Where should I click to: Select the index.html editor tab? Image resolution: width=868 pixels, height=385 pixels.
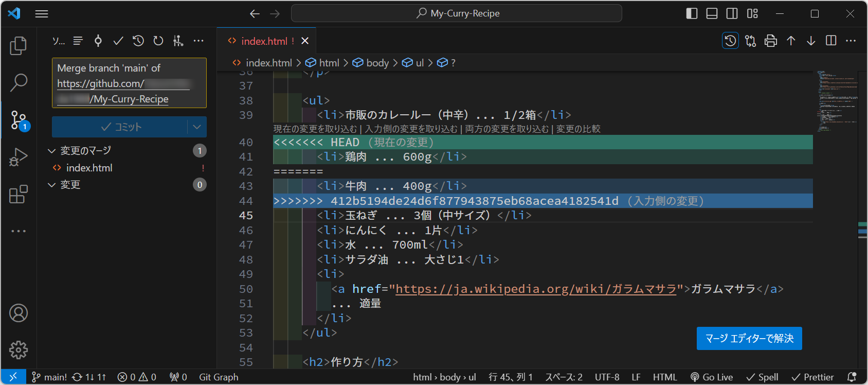pyautogui.click(x=264, y=41)
